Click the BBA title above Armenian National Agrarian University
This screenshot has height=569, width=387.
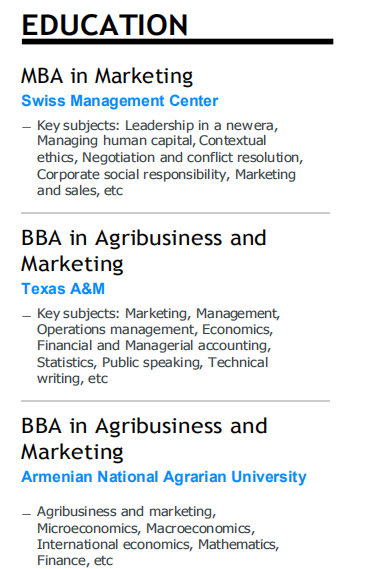point(144,439)
